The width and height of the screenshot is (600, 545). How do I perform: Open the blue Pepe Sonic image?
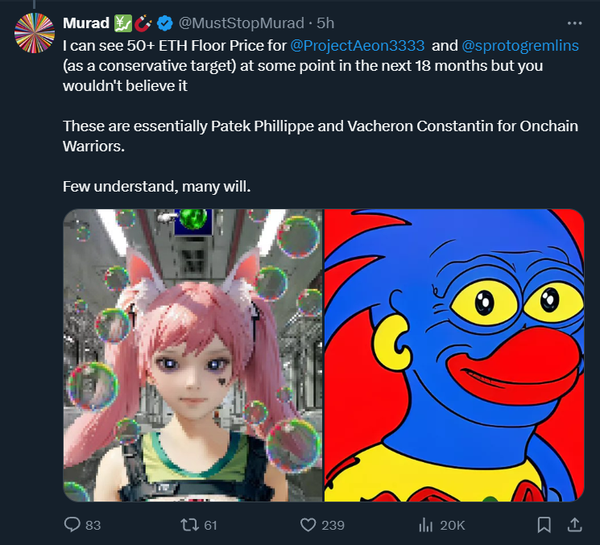pyautogui.click(x=454, y=355)
